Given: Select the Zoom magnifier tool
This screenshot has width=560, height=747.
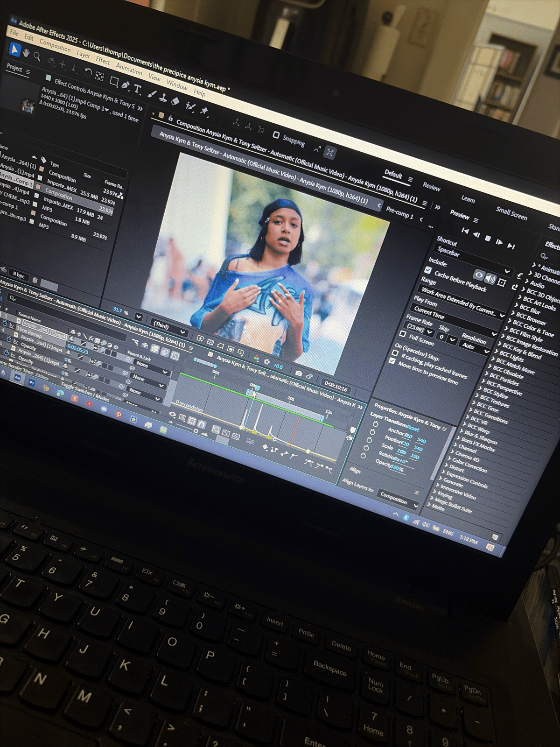Looking at the screenshot, I should (x=37, y=56).
